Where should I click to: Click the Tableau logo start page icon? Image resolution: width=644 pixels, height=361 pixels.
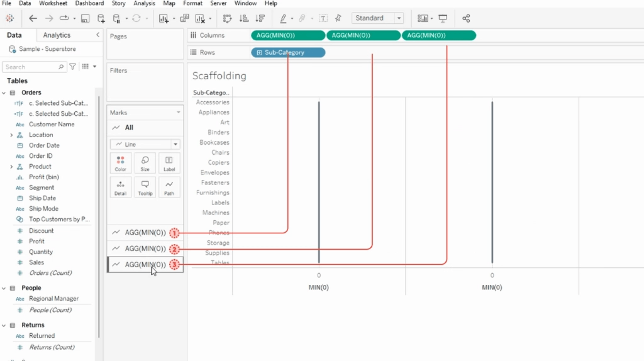[10, 18]
